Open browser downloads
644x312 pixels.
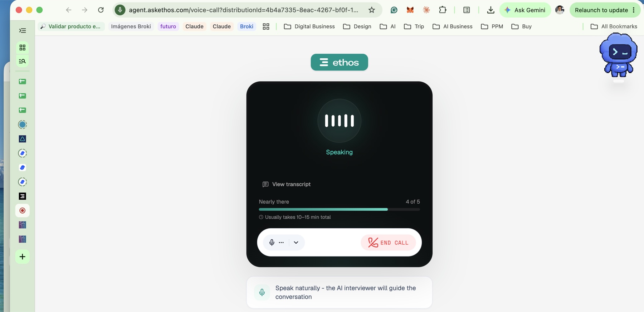491,10
